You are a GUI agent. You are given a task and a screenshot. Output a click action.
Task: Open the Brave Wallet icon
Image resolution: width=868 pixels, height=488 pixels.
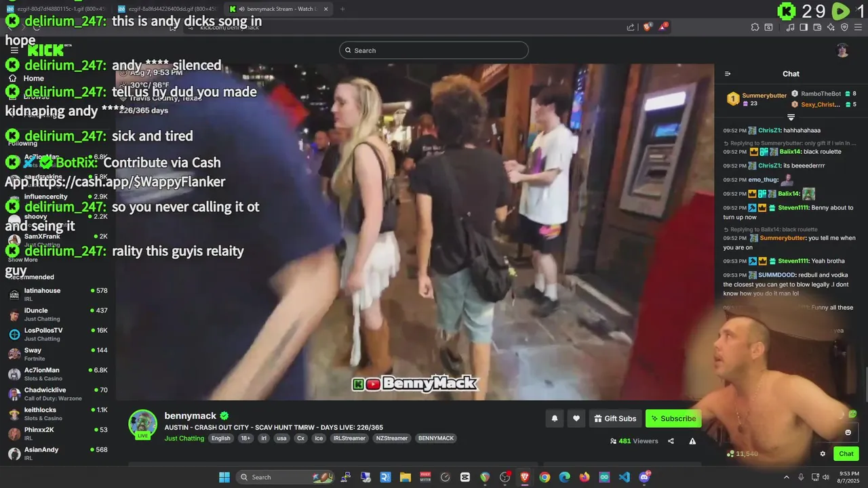817,27
